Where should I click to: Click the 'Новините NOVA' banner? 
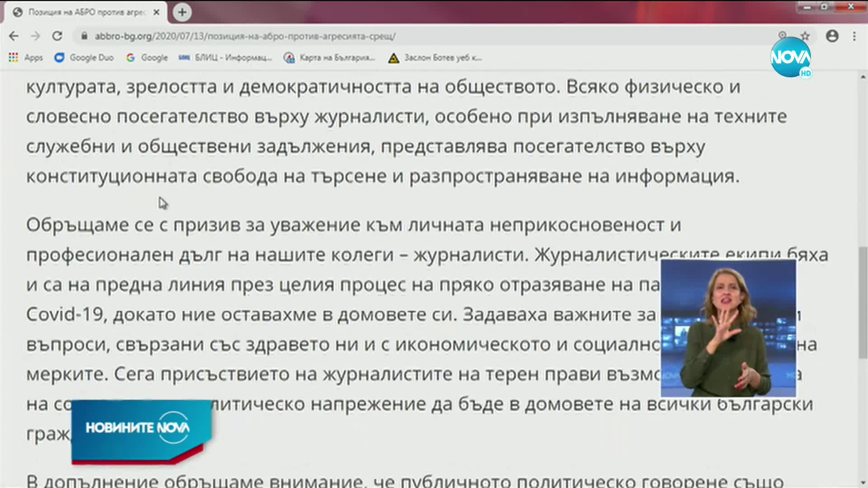[142, 432]
